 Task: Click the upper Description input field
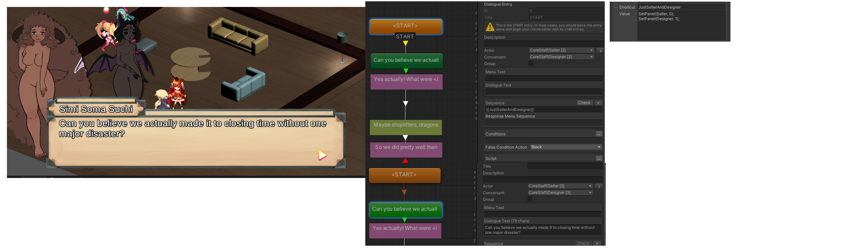coord(543,44)
